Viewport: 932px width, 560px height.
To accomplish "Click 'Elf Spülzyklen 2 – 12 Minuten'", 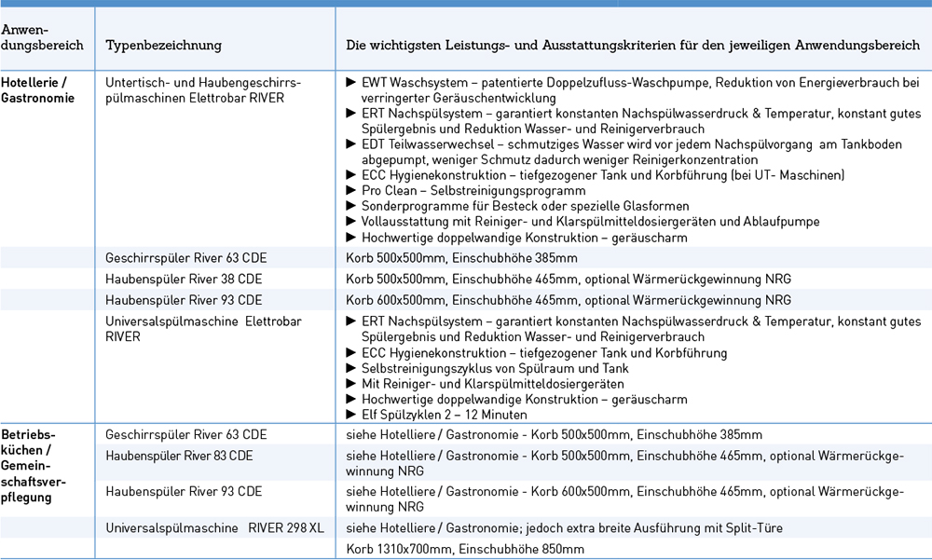I will click(x=444, y=415).
